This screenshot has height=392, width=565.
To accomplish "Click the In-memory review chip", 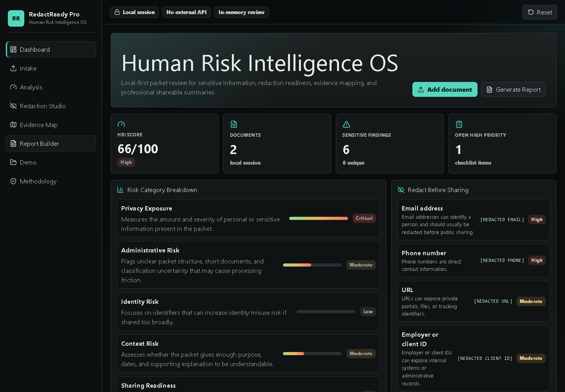I will pyautogui.click(x=241, y=12).
